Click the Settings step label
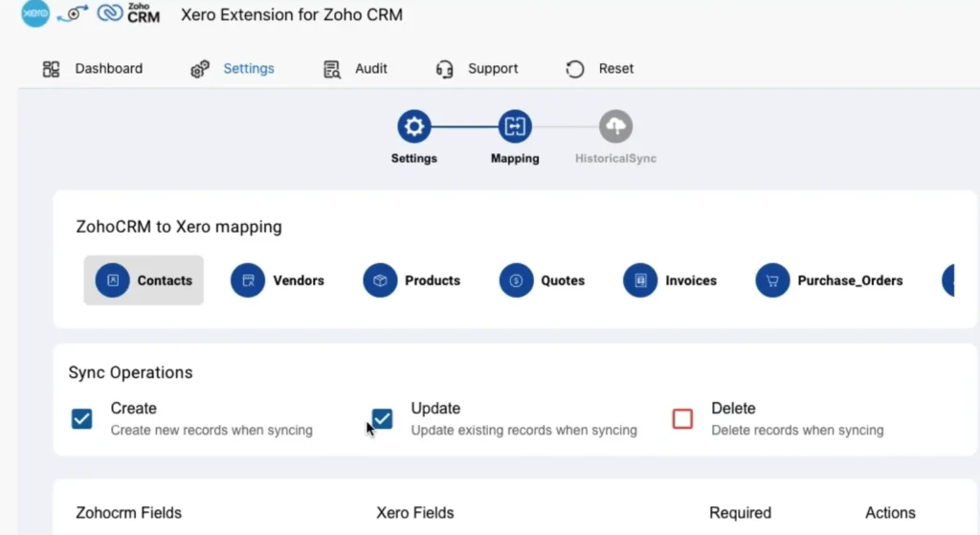The height and width of the screenshot is (535, 980). point(413,159)
